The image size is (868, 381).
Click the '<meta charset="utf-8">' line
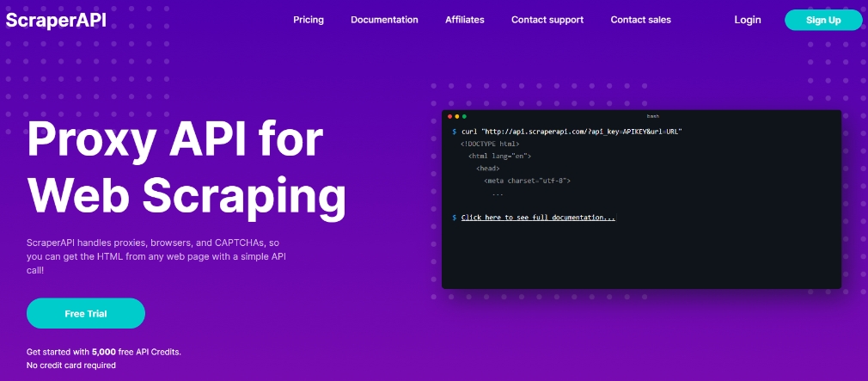[527, 181]
